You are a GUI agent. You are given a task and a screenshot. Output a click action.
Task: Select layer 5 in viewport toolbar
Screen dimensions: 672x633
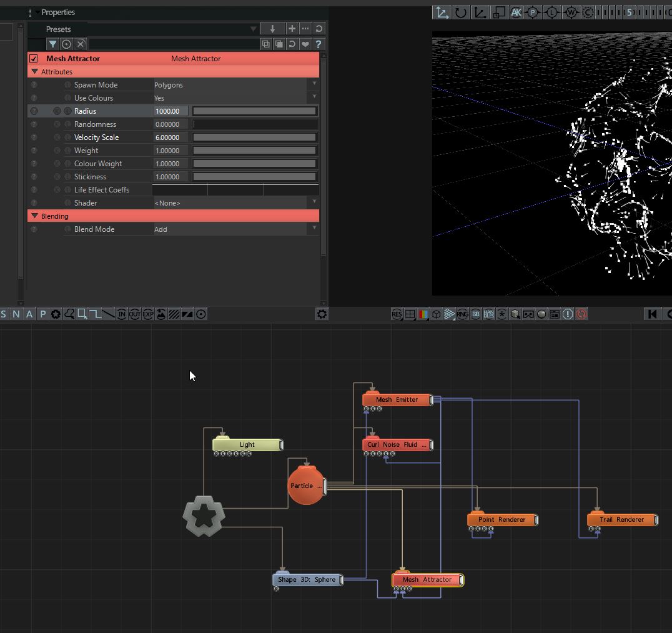(629, 12)
